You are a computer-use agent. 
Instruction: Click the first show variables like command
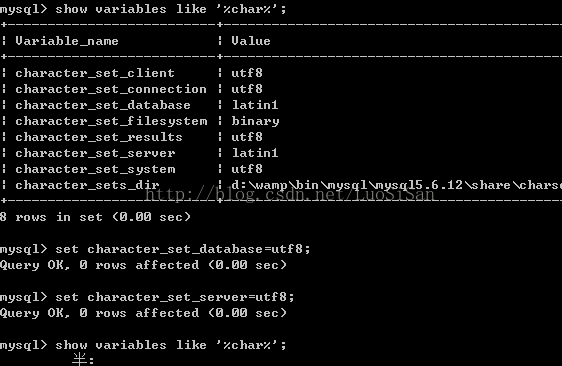tap(171, 9)
